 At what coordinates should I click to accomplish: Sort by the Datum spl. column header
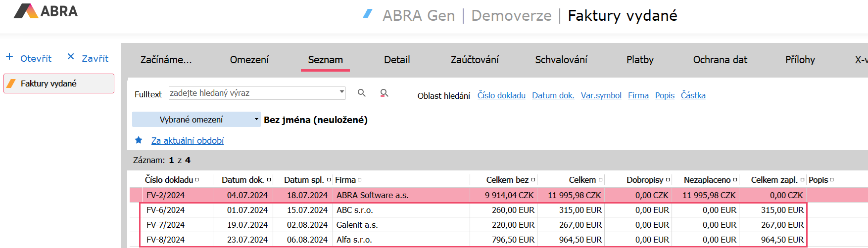pyautogui.click(x=303, y=180)
